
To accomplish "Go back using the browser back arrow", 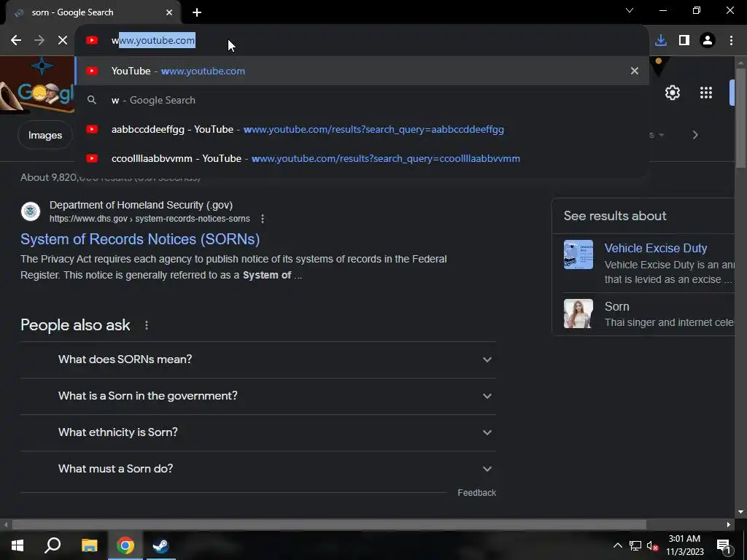I will [16, 41].
